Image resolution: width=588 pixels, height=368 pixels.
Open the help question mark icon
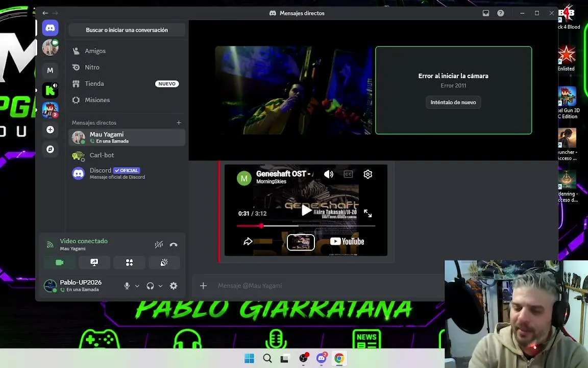tap(500, 13)
